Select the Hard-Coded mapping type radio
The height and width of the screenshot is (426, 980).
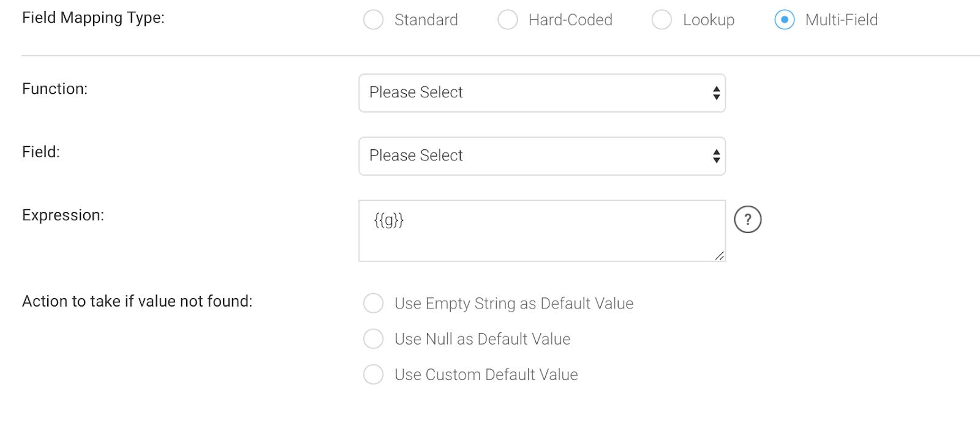pos(508,20)
